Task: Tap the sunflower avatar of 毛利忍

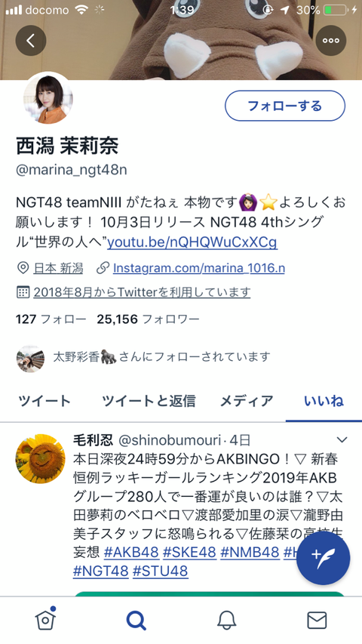Action: 40,459
